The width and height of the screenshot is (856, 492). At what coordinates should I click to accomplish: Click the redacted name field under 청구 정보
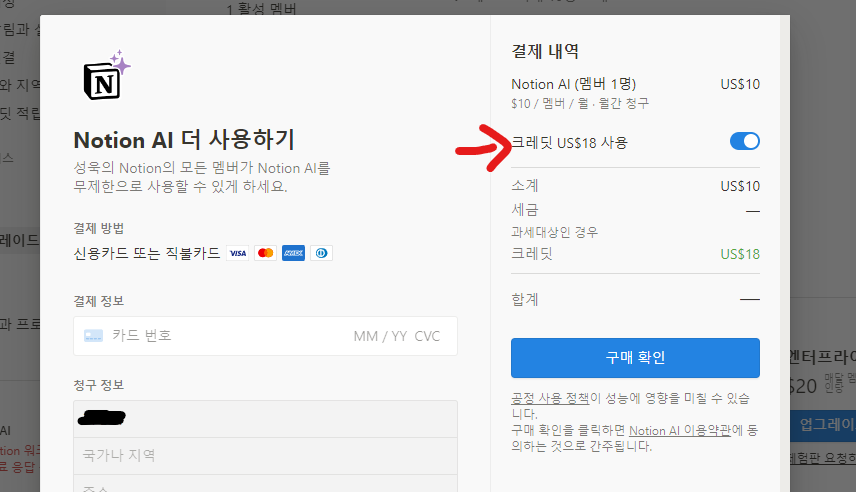[265, 419]
